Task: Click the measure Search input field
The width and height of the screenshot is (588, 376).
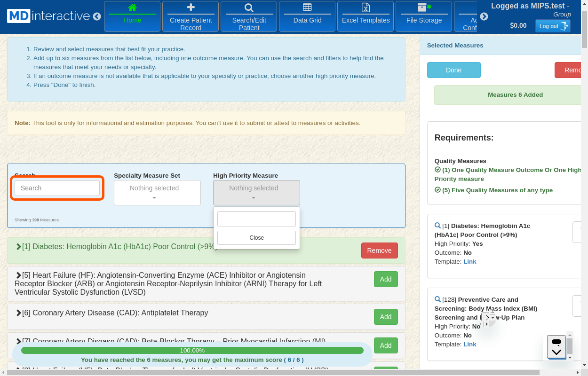Action: pos(57,188)
